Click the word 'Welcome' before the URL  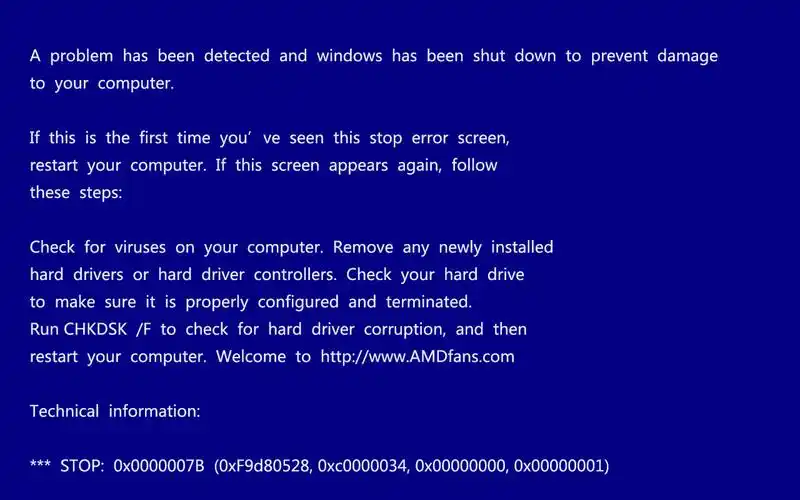(251, 356)
